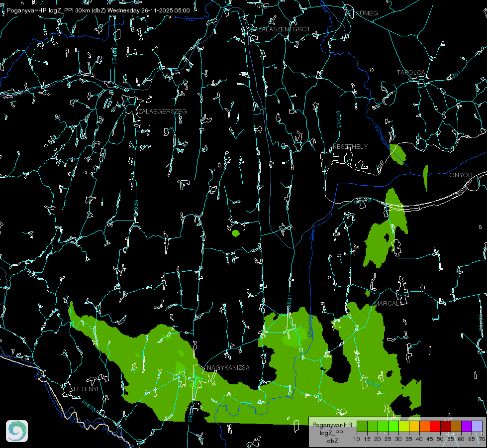Click the legend tick value 45
The height and width of the screenshot is (448, 487).
tap(430, 439)
